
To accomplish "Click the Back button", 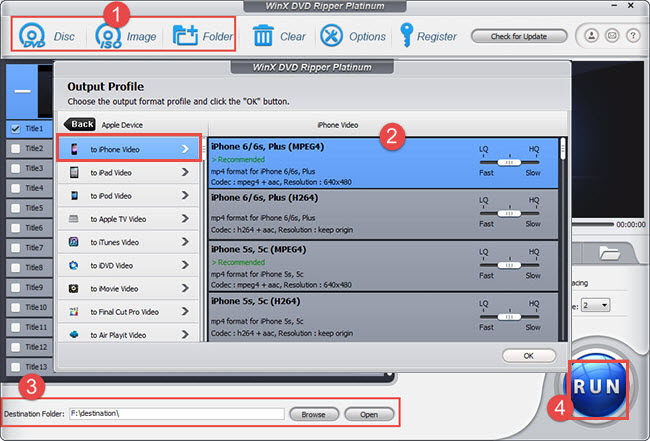I will [x=80, y=124].
